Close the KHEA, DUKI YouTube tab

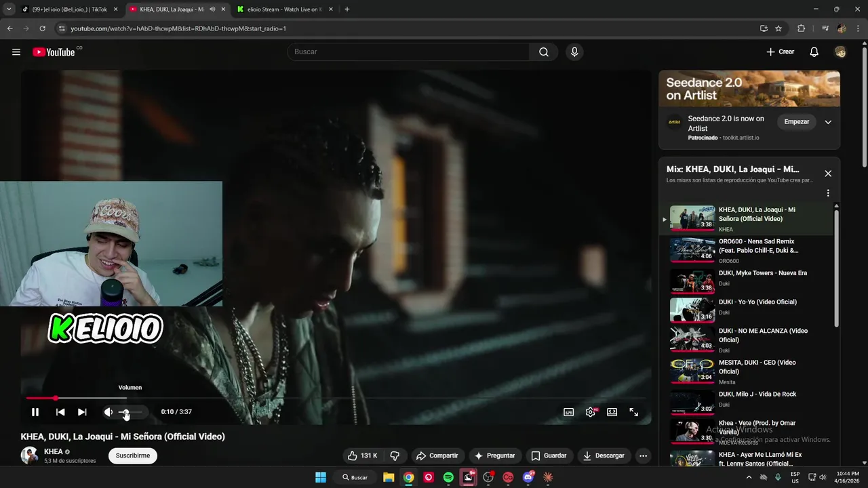tap(223, 9)
